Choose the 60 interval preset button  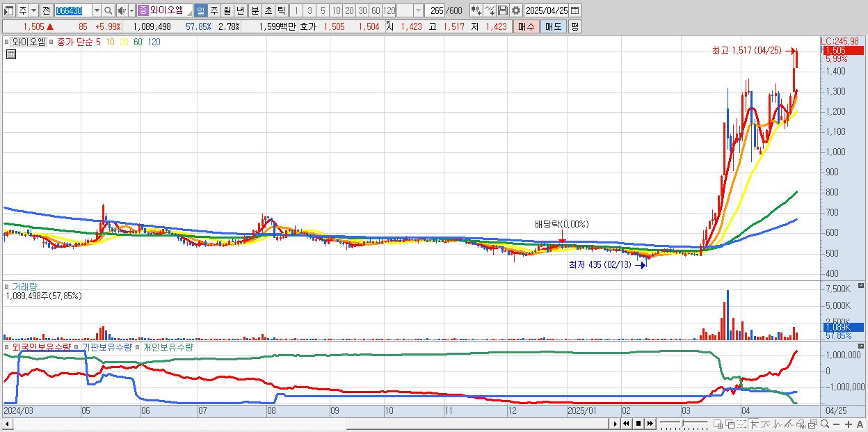pyautogui.click(x=376, y=10)
